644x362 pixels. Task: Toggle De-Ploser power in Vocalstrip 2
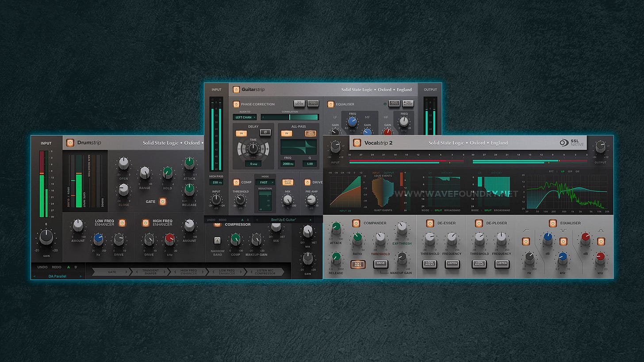(x=479, y=223)
